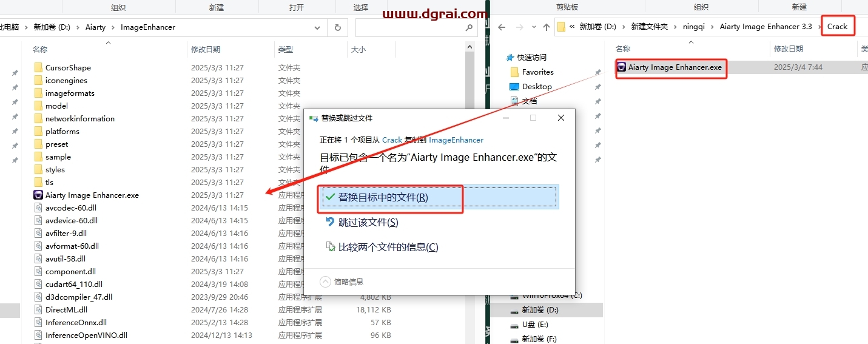Click the forward arrow in Crack window

pos(519,27)
